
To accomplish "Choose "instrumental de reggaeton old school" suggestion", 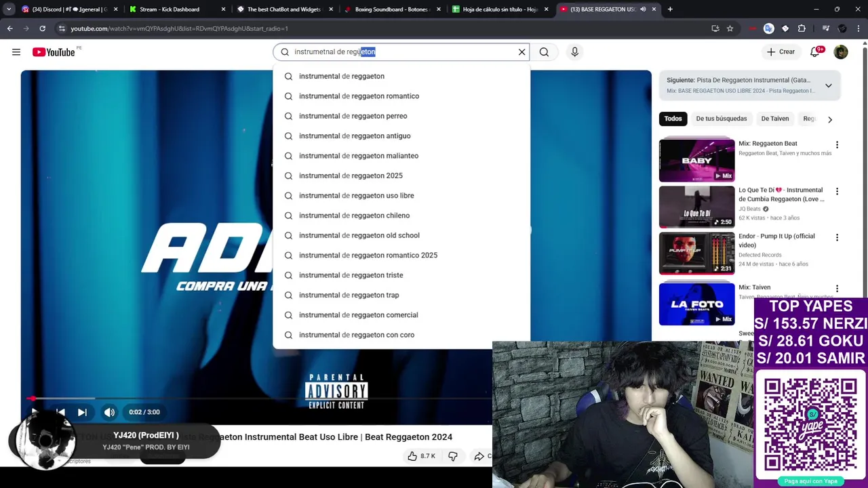I will [x=401, y=235].
